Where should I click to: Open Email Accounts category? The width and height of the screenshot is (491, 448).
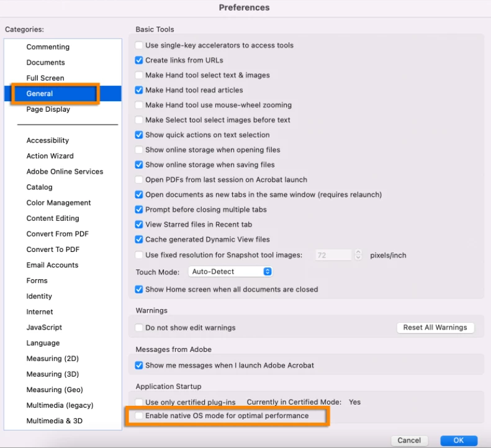pos(52,265)
